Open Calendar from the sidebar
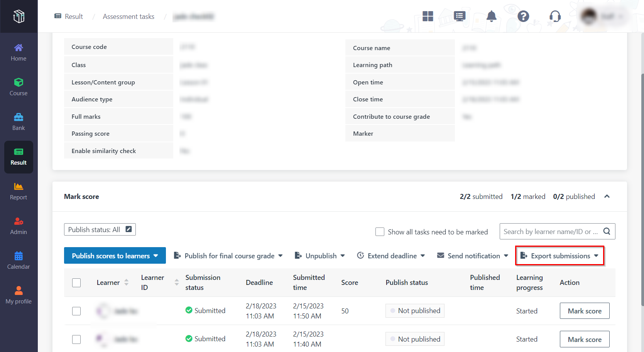644x352 pixels. pos(19,261)
